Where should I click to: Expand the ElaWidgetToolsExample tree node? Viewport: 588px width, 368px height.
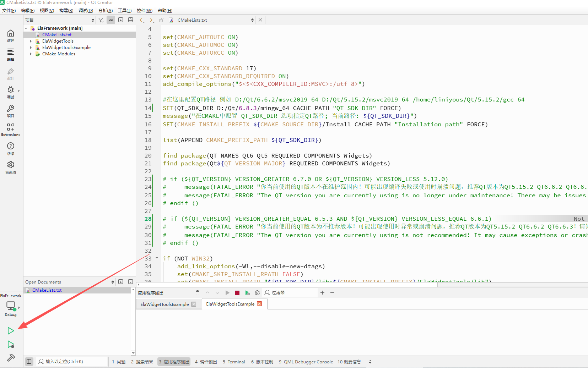31,48
